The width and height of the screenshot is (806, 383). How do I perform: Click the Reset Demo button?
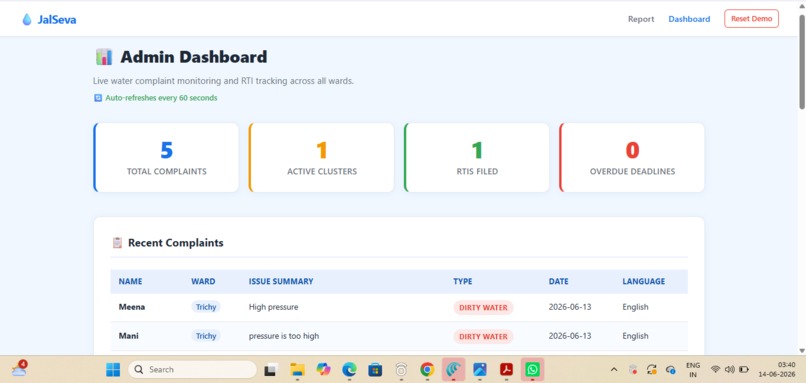pyautogui.click(x=752, y=19)
